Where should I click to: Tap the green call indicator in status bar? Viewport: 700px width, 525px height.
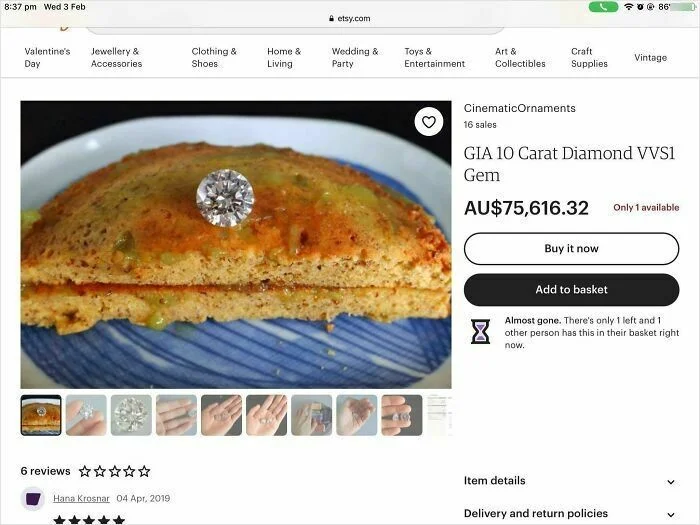pyautogui.click(x=603, y=7)
